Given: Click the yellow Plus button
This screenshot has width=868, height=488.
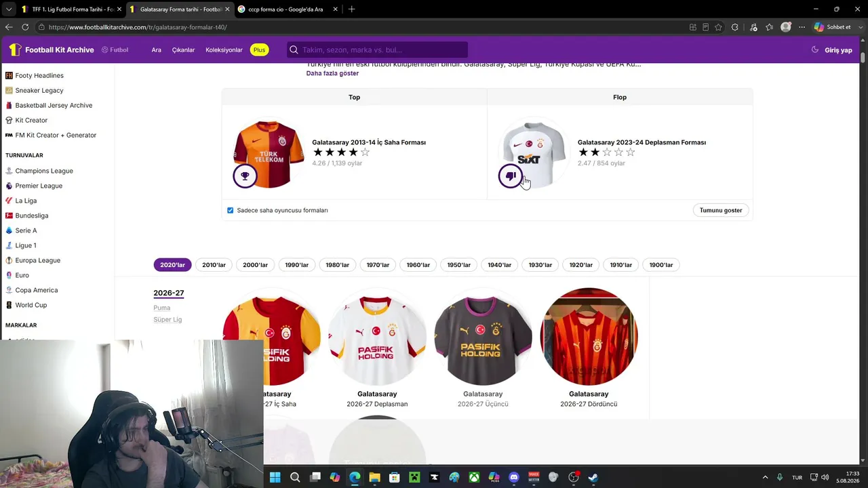Looking at the screenshot, I should 259,49.
